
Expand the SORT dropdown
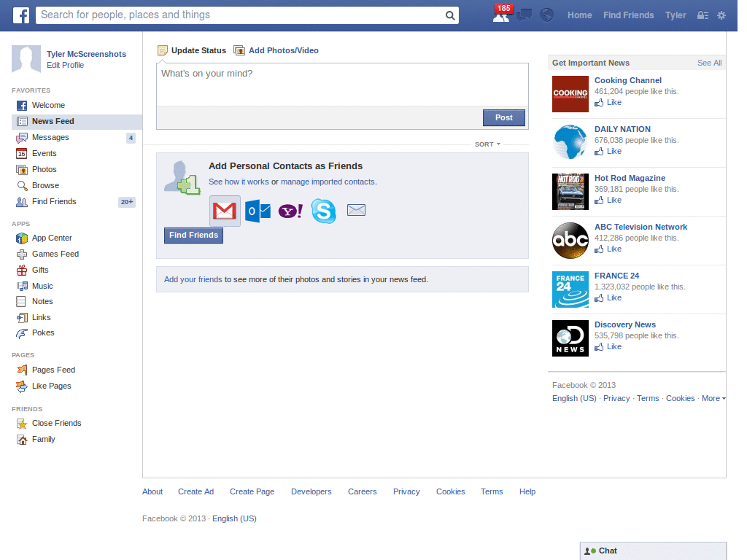click(x=487, y=144)
